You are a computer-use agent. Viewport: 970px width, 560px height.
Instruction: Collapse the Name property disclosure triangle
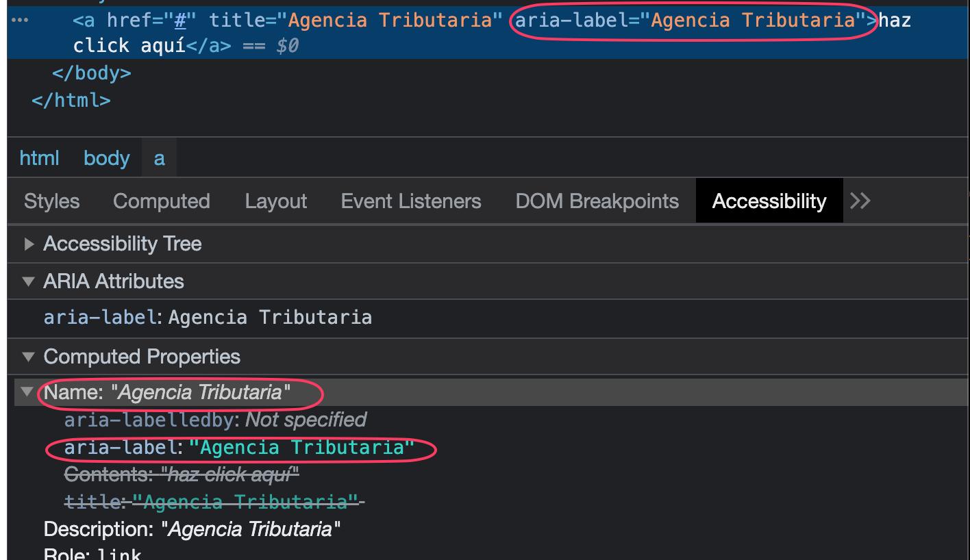click(x=27, y=392)
